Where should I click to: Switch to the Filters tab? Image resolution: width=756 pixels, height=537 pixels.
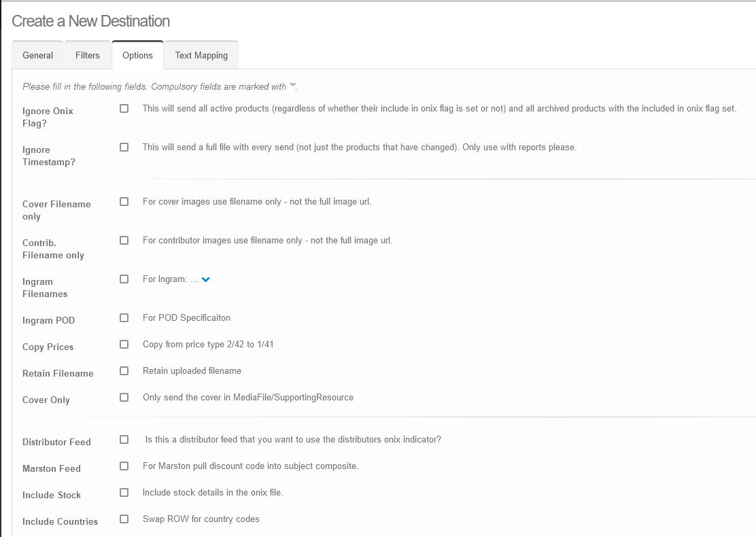[87, 55]
